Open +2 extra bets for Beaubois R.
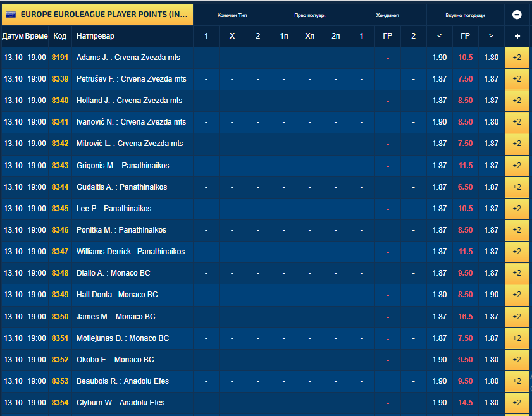 pyautogui.click(x=517, y=381)
